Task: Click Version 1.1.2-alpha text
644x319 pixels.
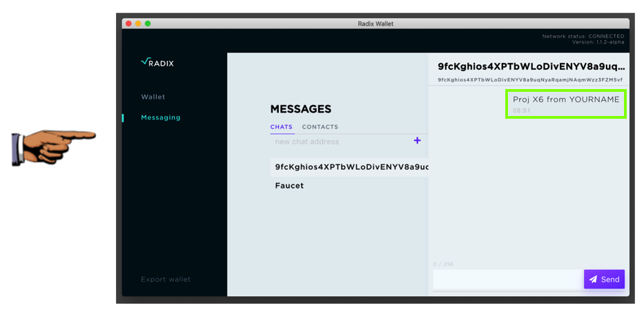Action: pos(598,42)
